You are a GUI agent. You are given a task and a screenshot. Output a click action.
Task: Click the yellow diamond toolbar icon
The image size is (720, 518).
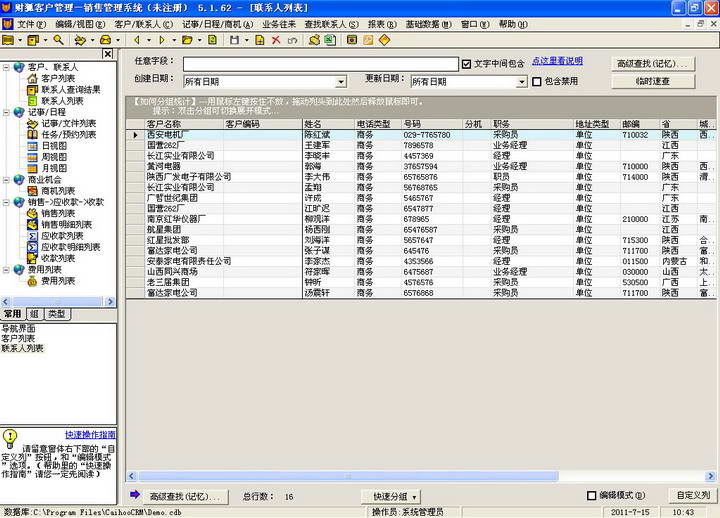[x=384, y=40]
